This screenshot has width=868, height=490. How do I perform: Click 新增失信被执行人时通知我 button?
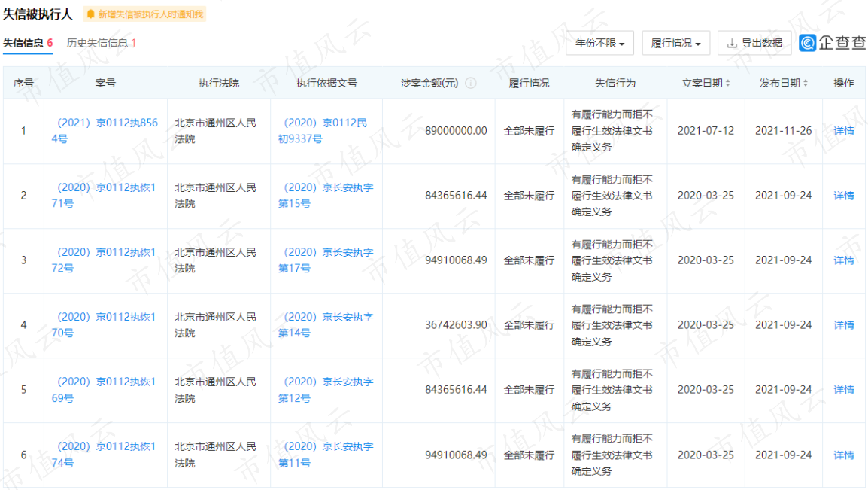[x=144, y=14]
